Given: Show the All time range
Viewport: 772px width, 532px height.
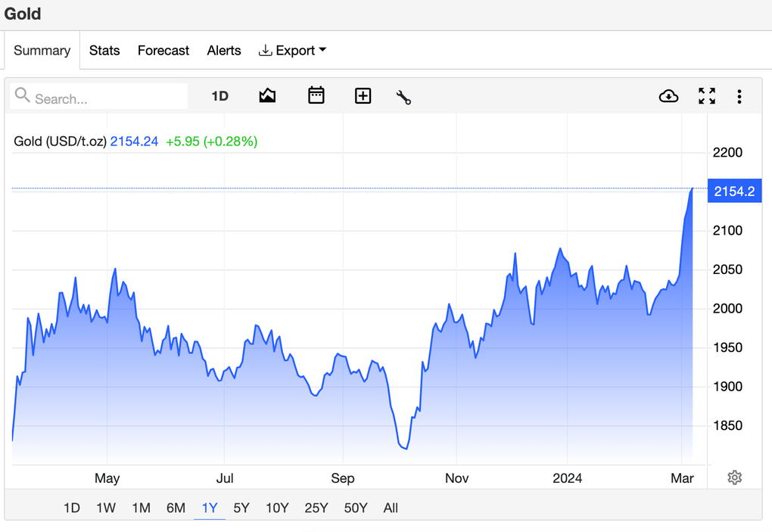Looking at the screenshot, I should click(391, 508).
